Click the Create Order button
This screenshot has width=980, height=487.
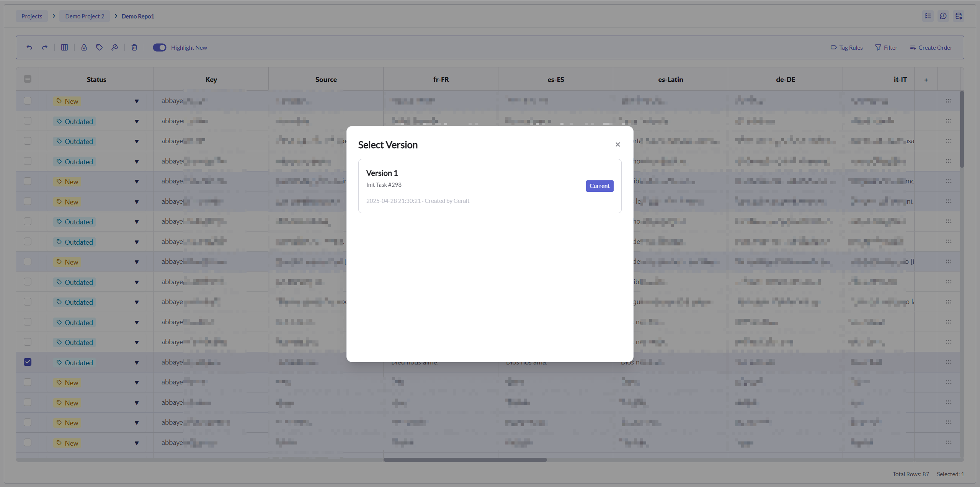[931, 47]
